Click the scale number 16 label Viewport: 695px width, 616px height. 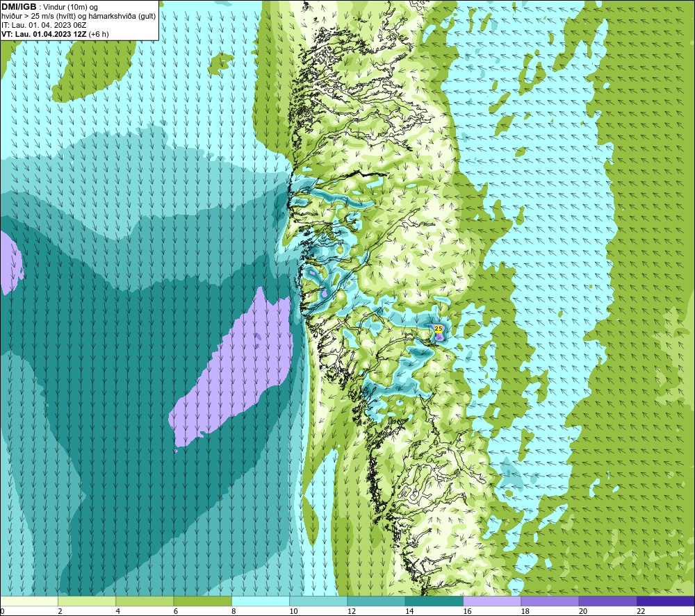pyautogui.click(x=467, y=611)
